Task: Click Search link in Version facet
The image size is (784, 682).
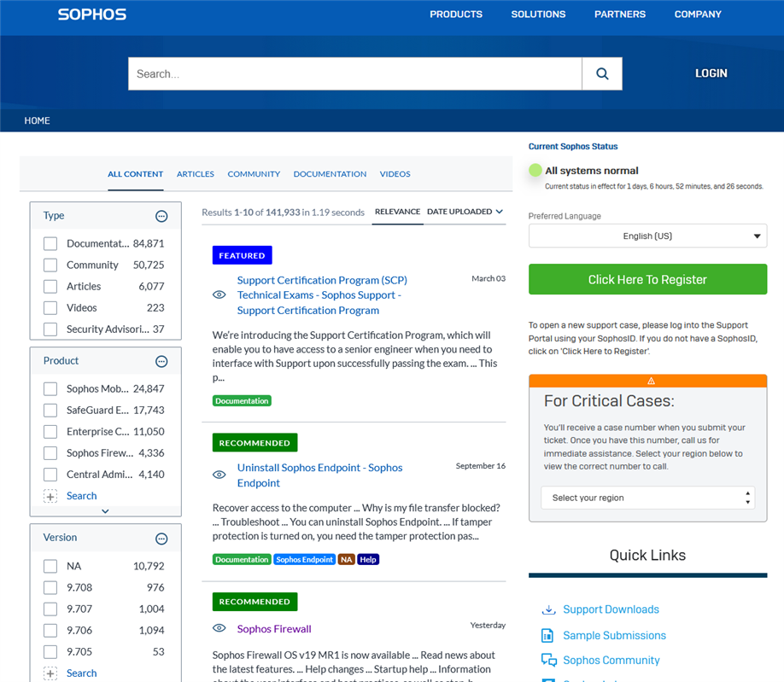Action: pos(81,673)
